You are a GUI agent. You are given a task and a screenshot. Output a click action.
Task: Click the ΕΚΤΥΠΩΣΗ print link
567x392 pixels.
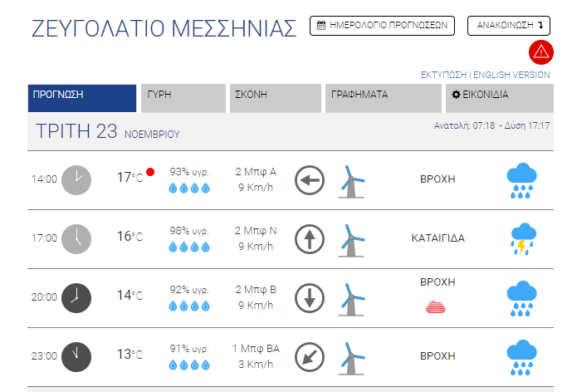tap(444, 75)
